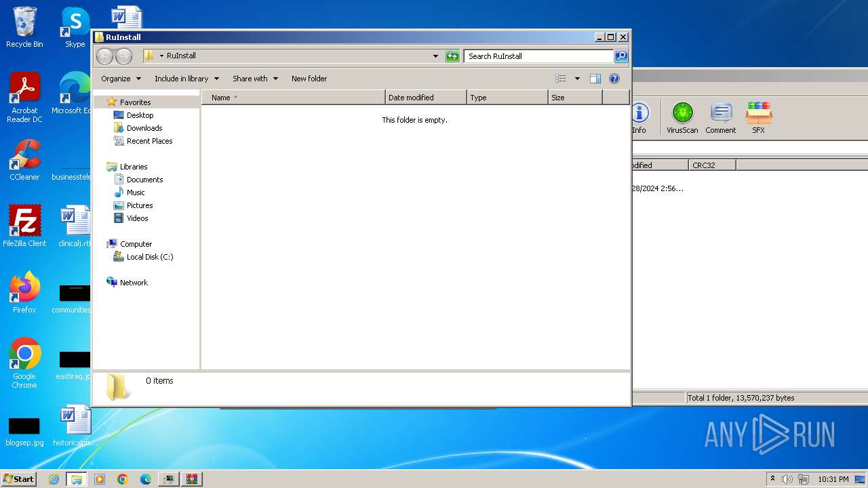This screenshot has width=868, height=488.
Task: Click the taskbar clock showing 10:31 PM
Action: (833, 479)
